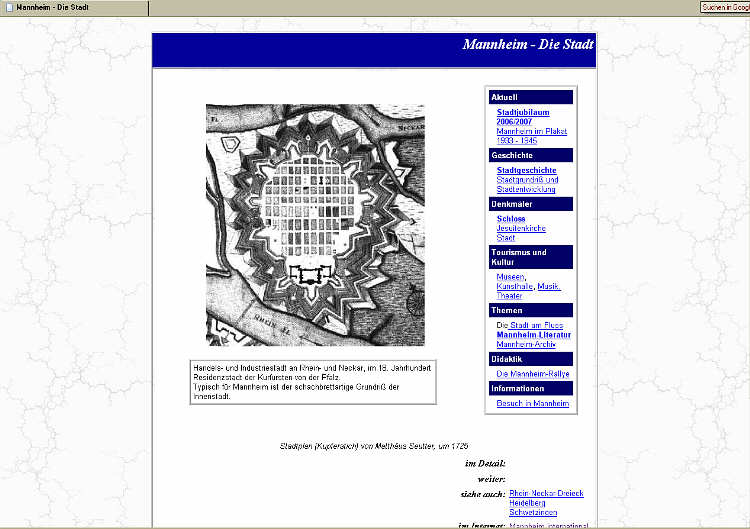This screenshot has width=750, height=529.
Task: Select the 'Mannheim - Die Stadt' browser tab
Action: [74, 8]
